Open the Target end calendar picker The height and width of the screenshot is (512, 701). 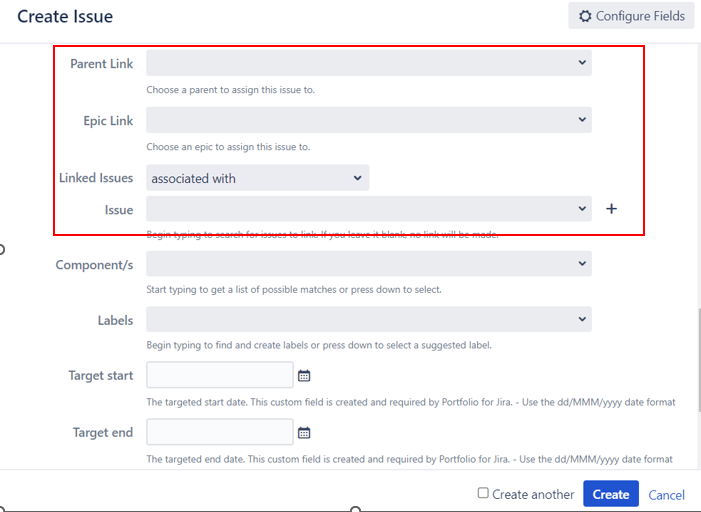(304, 432)
